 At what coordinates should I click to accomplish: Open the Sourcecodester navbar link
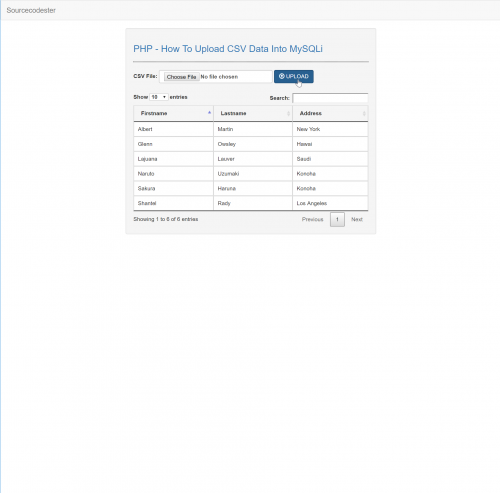tap(31, 10)
